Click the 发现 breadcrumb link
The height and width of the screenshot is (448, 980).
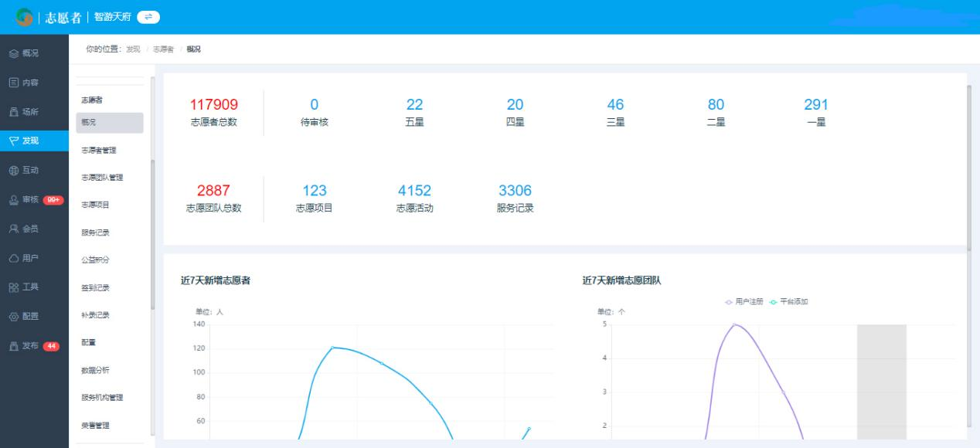pyautogui.click(x=133, y=49)
